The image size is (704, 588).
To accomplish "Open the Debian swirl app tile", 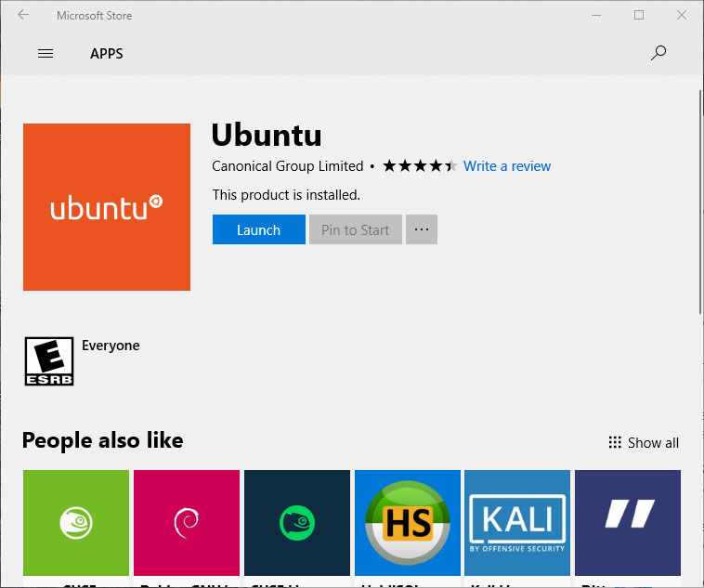I will click(186, 523).
